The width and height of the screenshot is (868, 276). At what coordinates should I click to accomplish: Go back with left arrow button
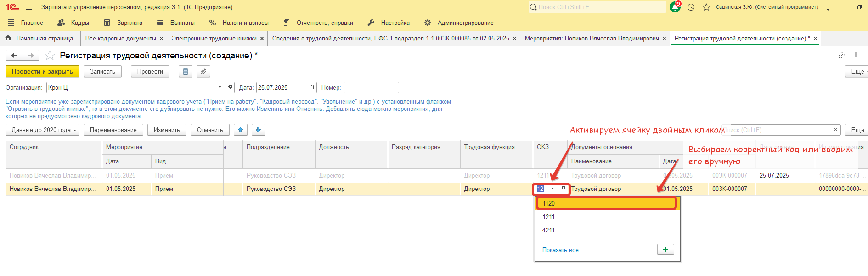click(14, 56)
